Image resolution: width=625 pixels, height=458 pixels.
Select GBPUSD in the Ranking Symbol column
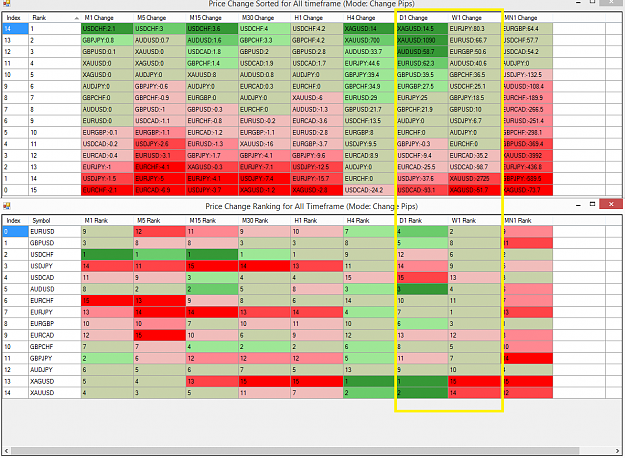[x=55, y=243]
